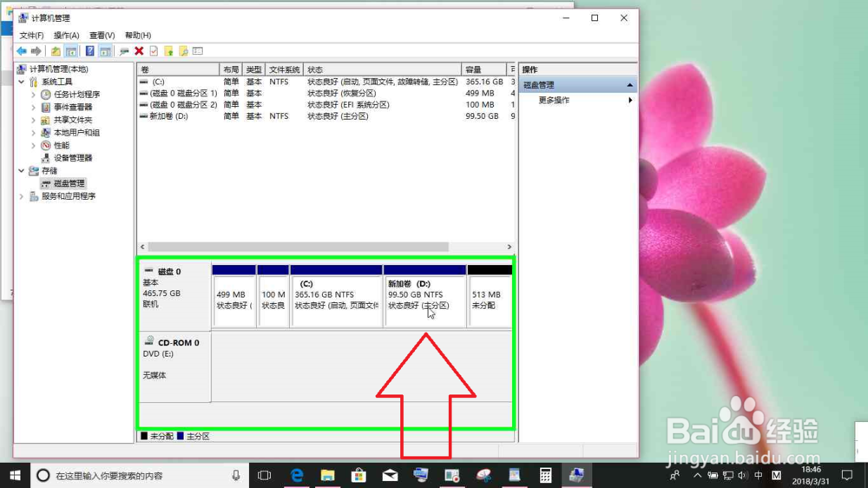This screenshot has height=488, width=868.
Task: Open the 查看(V) menu
Action: coord(102,35)
